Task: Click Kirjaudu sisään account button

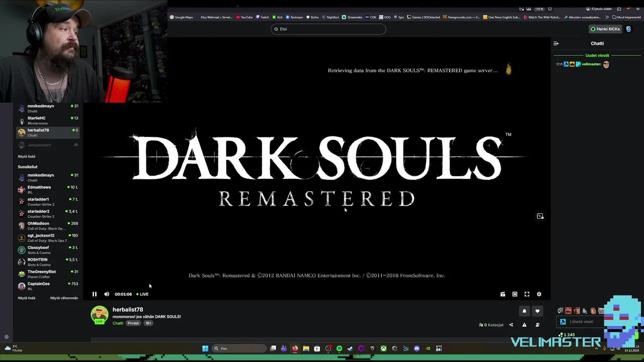Action: [x=599, y=9]
